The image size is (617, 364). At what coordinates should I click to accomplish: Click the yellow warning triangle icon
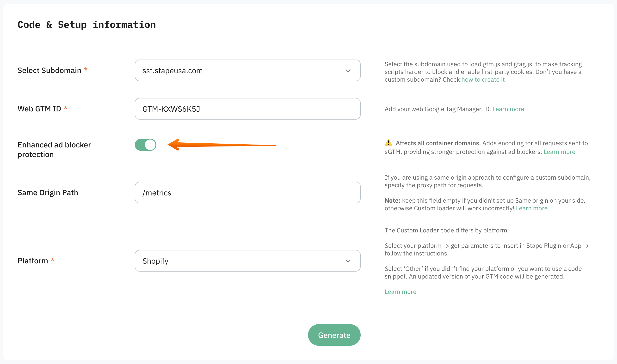(x=388, y=143)
